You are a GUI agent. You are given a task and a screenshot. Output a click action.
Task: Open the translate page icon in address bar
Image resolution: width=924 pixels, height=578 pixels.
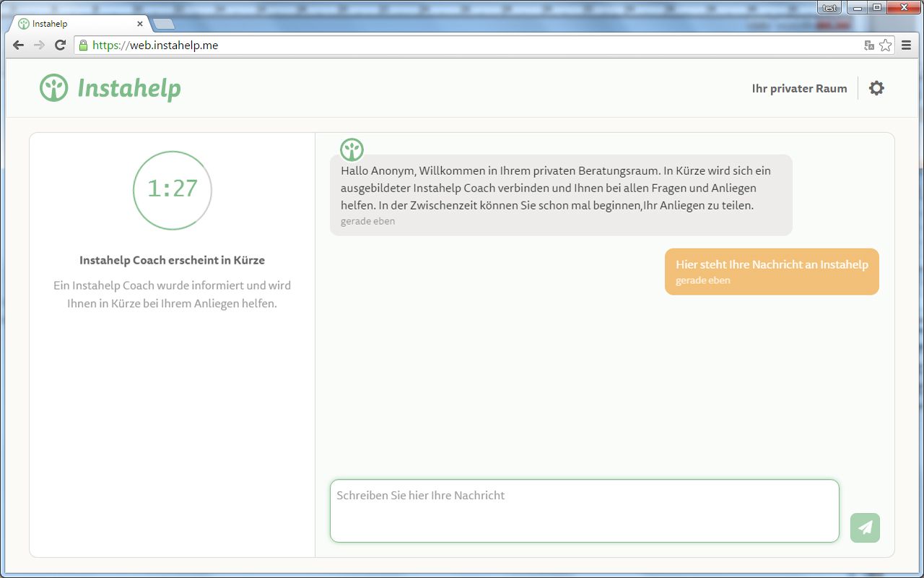click(x=869, y=45)
